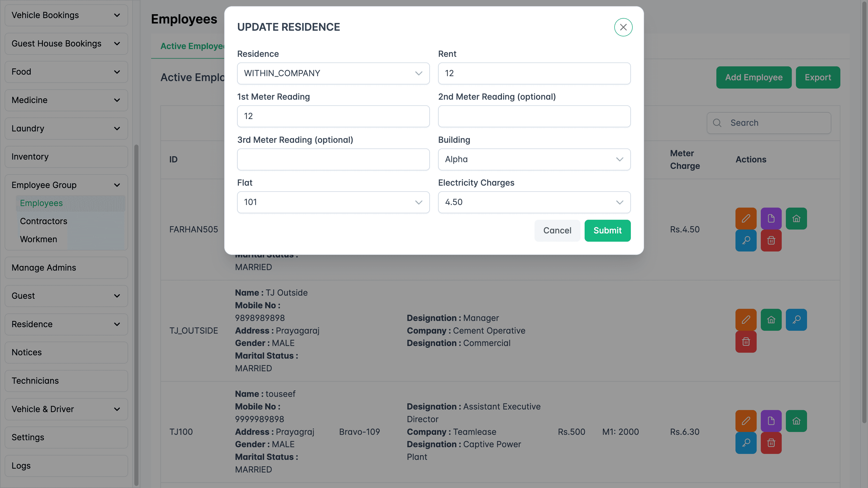Click red delete icon for TJ100 row
Viewport: 868px width, 488px height.
771,443
